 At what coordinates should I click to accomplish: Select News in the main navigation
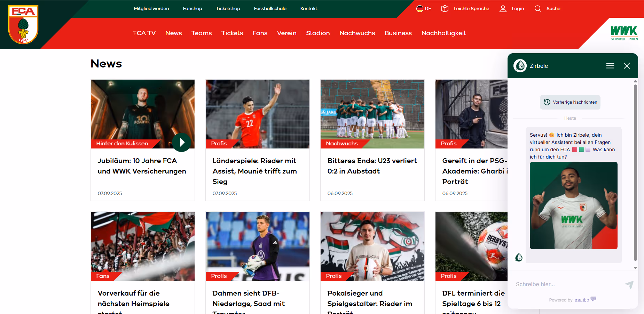point(174,33)
